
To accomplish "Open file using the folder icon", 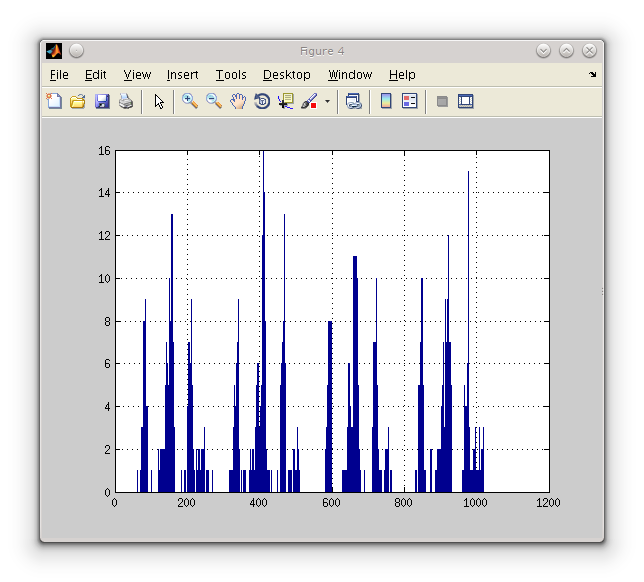I will point(78,101).
